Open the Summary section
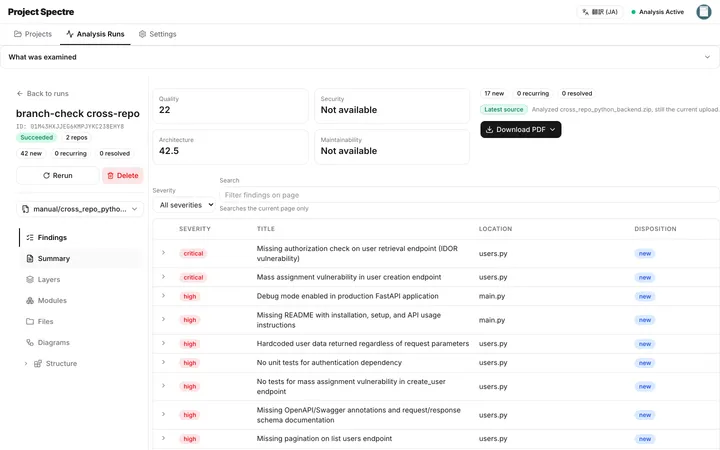 [81, 259]
